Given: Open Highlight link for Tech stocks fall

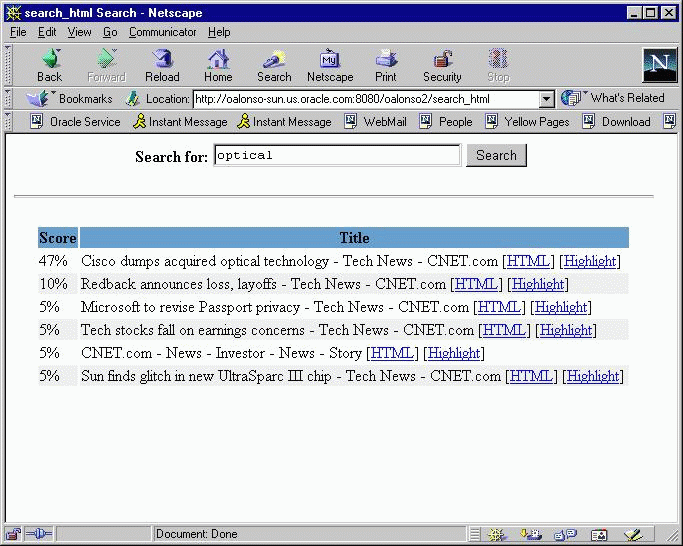Looking at the screenshot, I should (566, 330).
